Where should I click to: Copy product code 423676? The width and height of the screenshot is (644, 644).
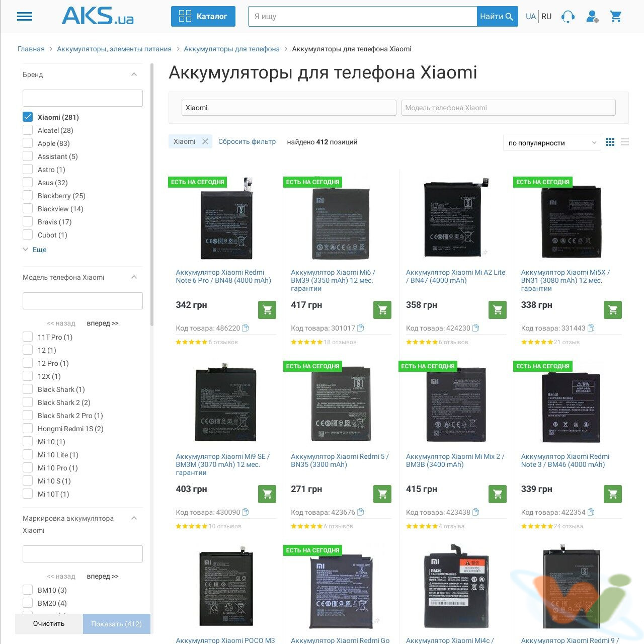click(361, 512)
